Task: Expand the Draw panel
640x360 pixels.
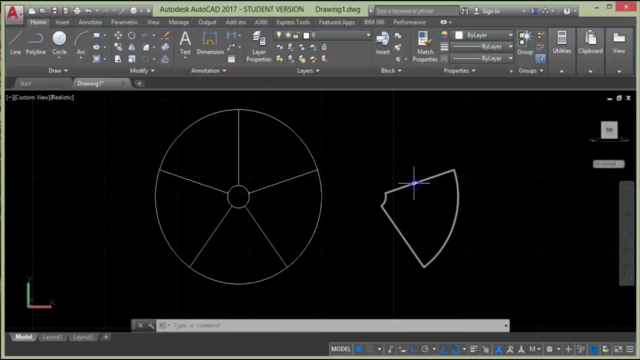Action: coord(58,71)
